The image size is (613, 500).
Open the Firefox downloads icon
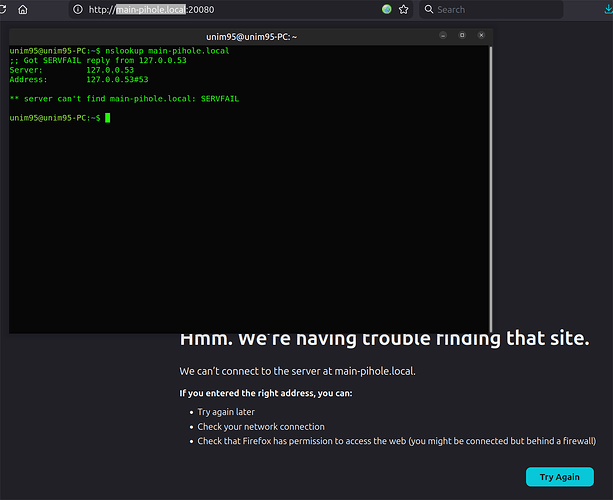[x=608, y=9]
